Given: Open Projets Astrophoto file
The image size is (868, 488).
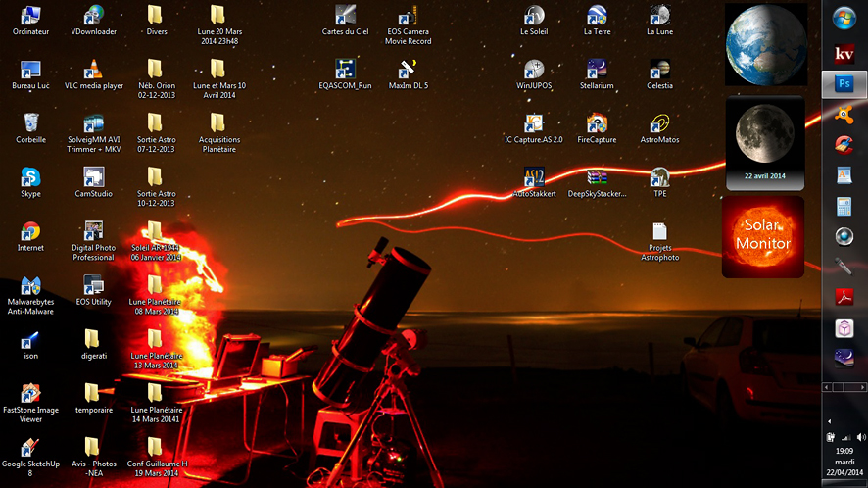Looking at the screenshot, I should [x=660, y=241].
